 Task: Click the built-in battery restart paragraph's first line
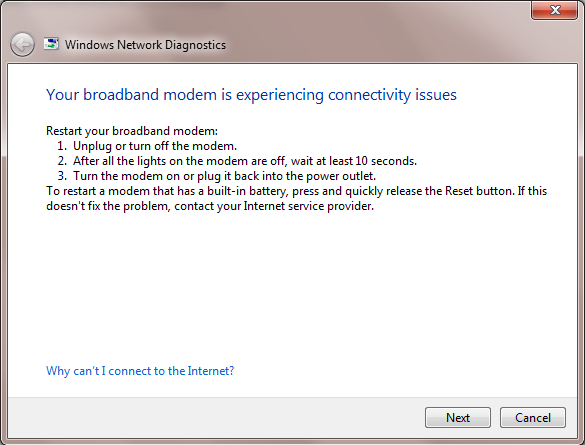pyautogui.click(x=297, y=191)
